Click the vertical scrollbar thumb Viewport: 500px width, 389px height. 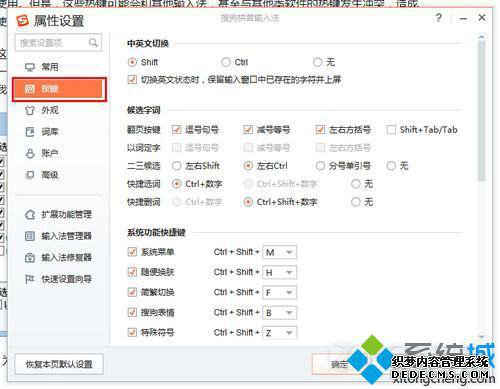pyautogui.click(x=481, y=112)
